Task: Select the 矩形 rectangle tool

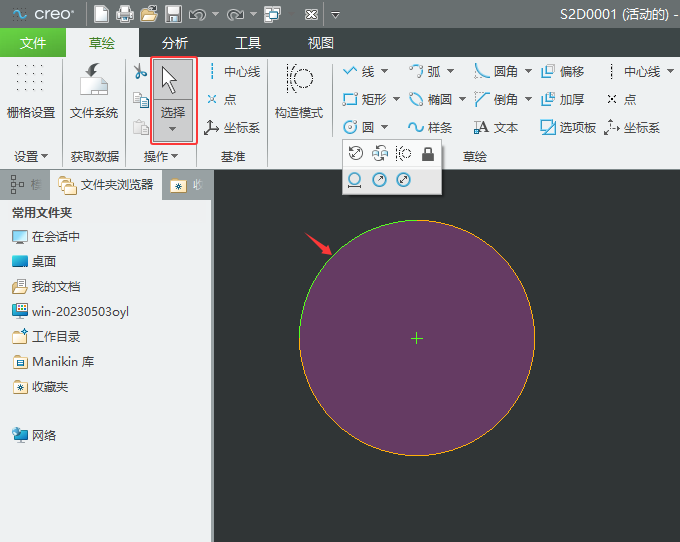Action: pyautogui.click(x=364, y=100)
